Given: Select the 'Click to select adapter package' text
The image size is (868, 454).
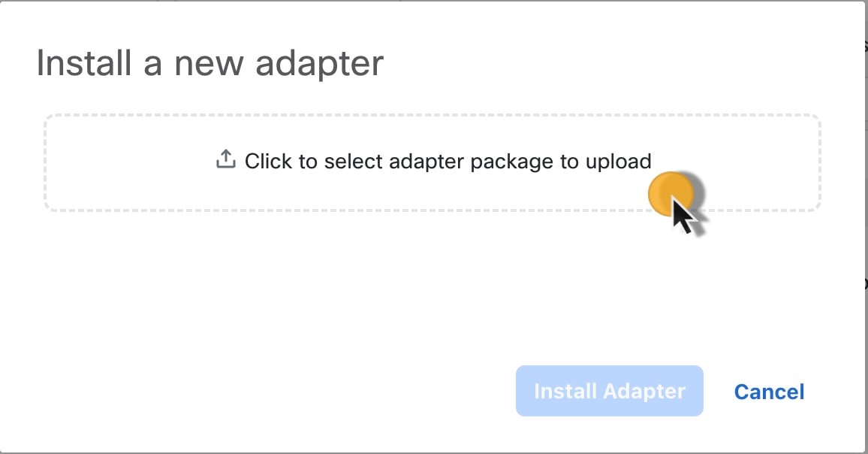Looking at the screenshot, I should click(448, 161).
